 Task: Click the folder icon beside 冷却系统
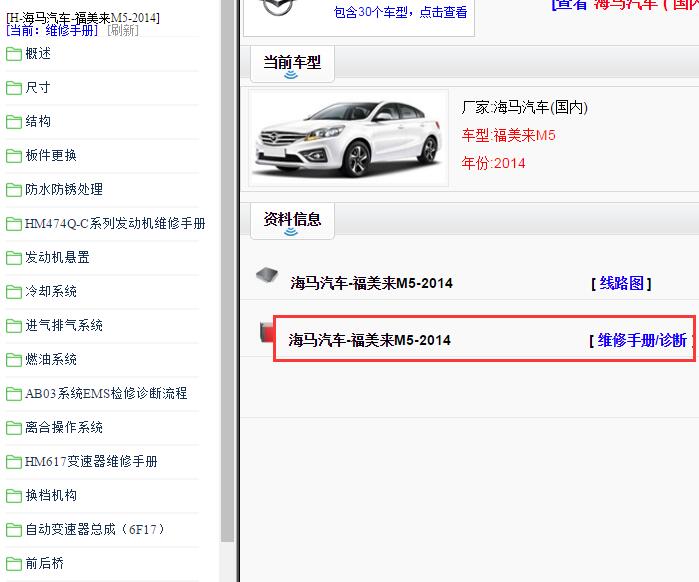point(14,292)
